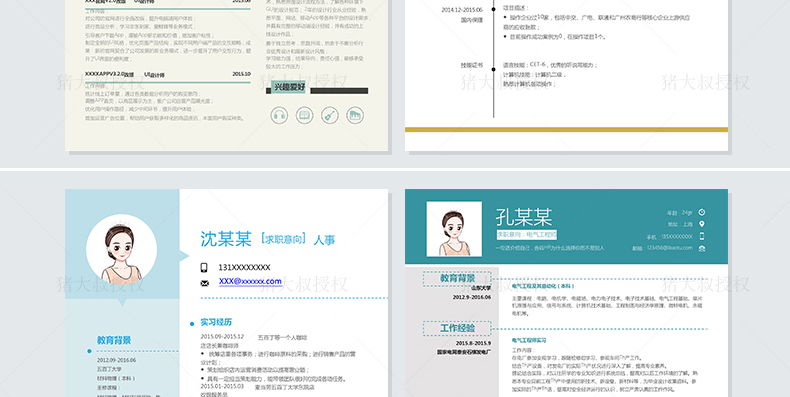The image size is (790, 397).
Task: Click the mobile phone icon beside 131XXXXXXXX
Action: click(204, 268)
